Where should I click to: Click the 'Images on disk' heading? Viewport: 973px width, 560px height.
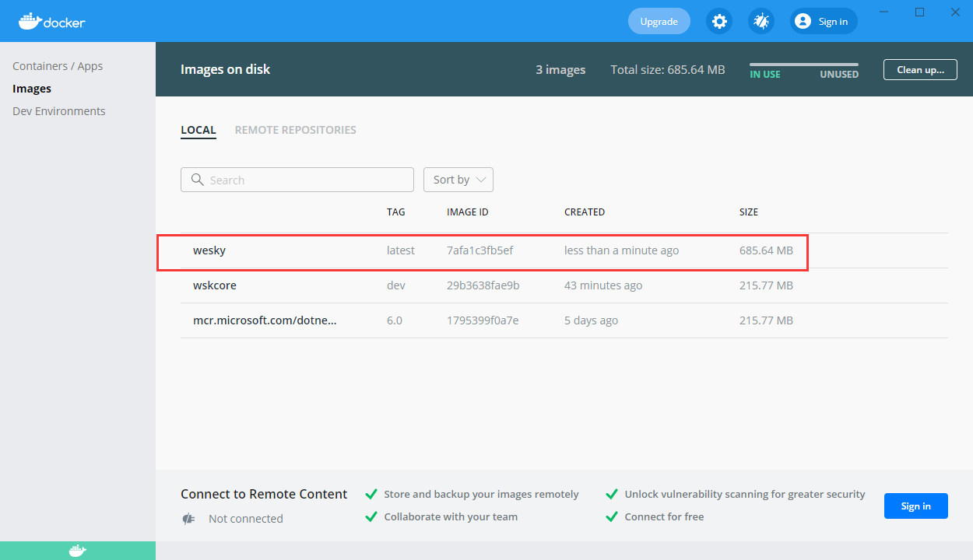(226, 69)
